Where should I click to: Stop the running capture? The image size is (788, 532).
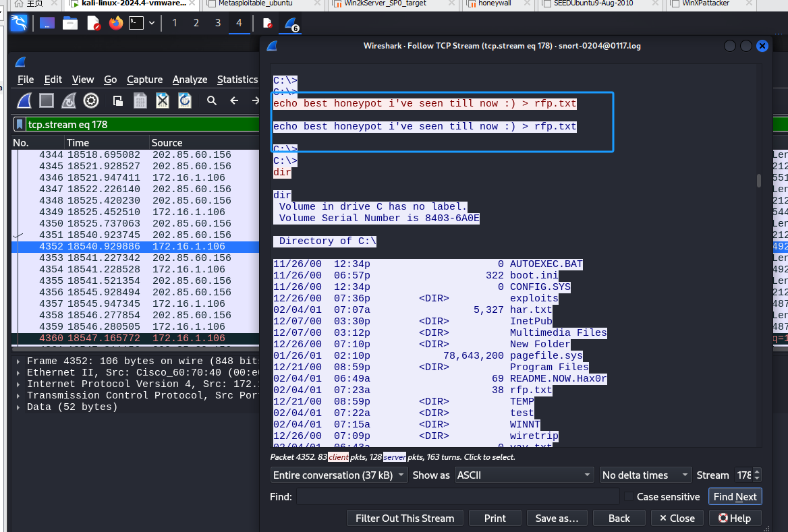tap(47, 101)
